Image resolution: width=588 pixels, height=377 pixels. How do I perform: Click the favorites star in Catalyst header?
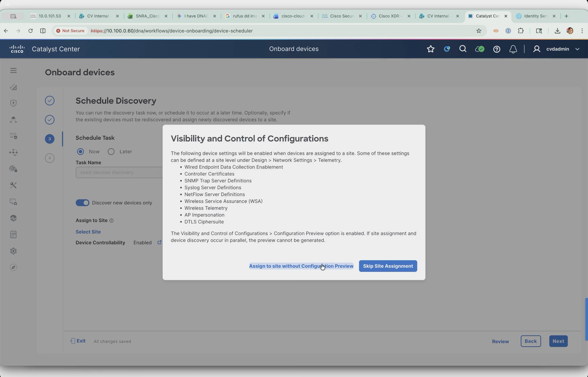pyautogui.click(x=431, y=49)
